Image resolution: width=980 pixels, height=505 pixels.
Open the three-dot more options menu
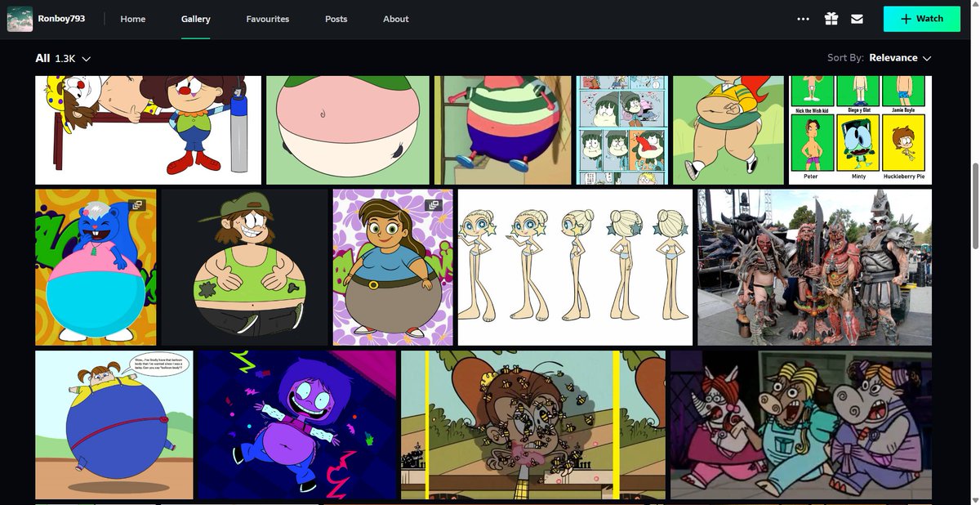(803, 19)
